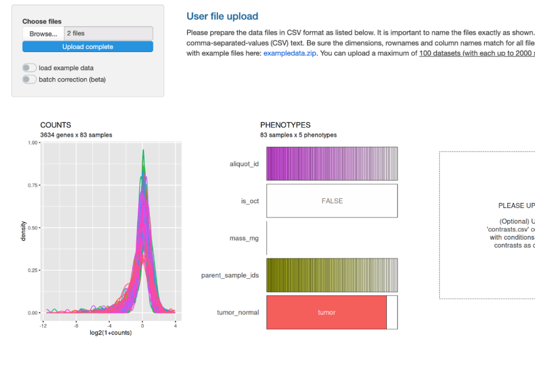Click the olive parent_sample_ids bar
This screenshot has width=535, height=392.
coord(332,275)
